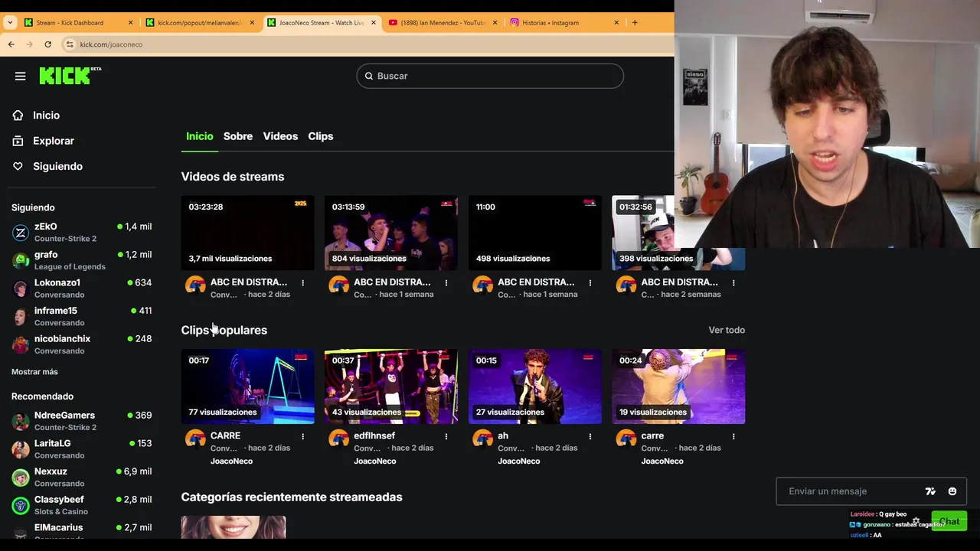Open options menu for 804 visualizaciones video

coord(446,283)
